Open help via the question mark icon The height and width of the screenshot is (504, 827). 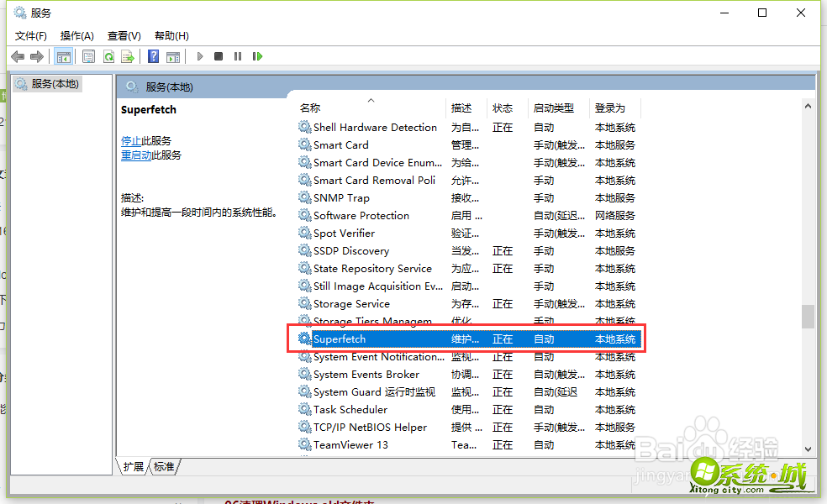coord(155,56)
